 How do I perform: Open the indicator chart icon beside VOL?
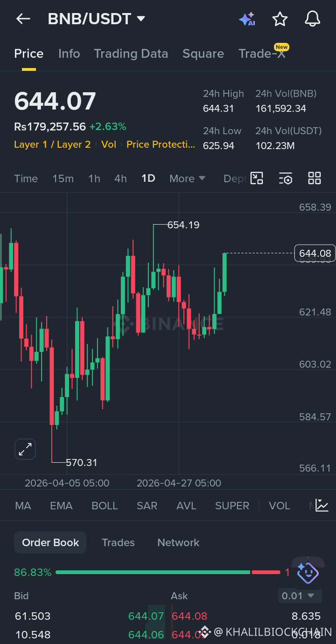point(322,506)
